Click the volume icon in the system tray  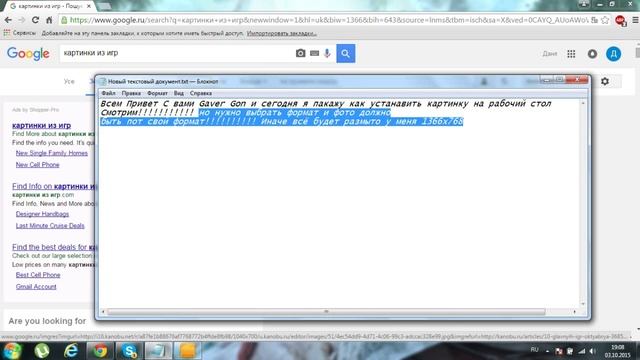pyautogui.click(x=592, y=351)
